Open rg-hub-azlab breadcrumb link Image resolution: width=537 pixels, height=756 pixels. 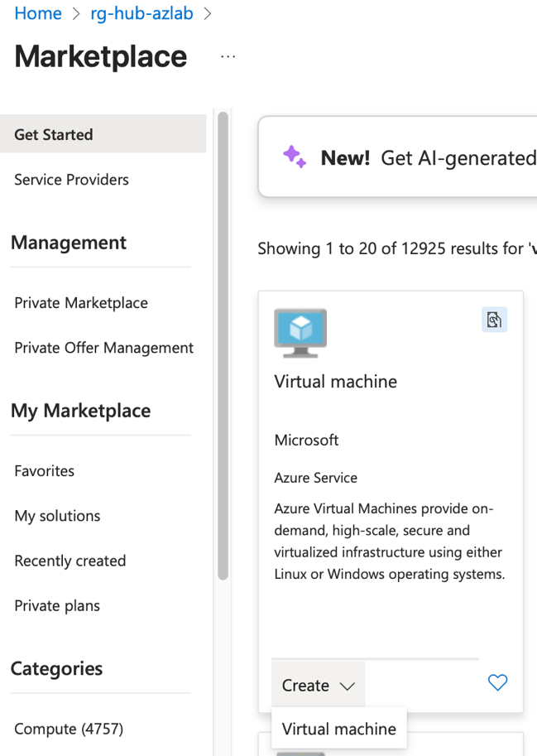click(141, 13)
